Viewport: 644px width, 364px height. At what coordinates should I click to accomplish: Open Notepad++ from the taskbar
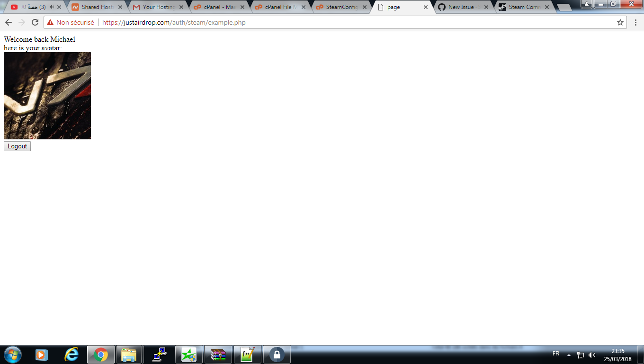(248, 355)
